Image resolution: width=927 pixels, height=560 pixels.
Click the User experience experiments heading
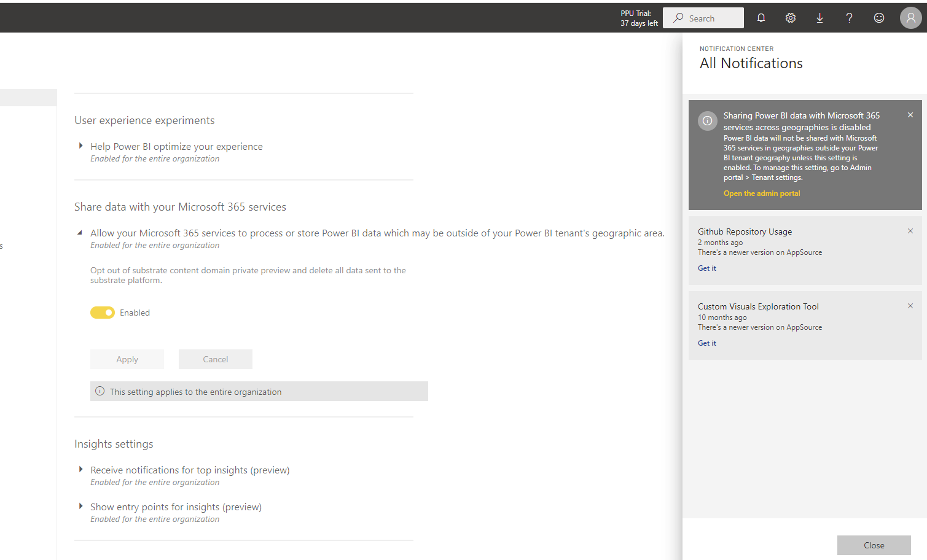[144, 120]
